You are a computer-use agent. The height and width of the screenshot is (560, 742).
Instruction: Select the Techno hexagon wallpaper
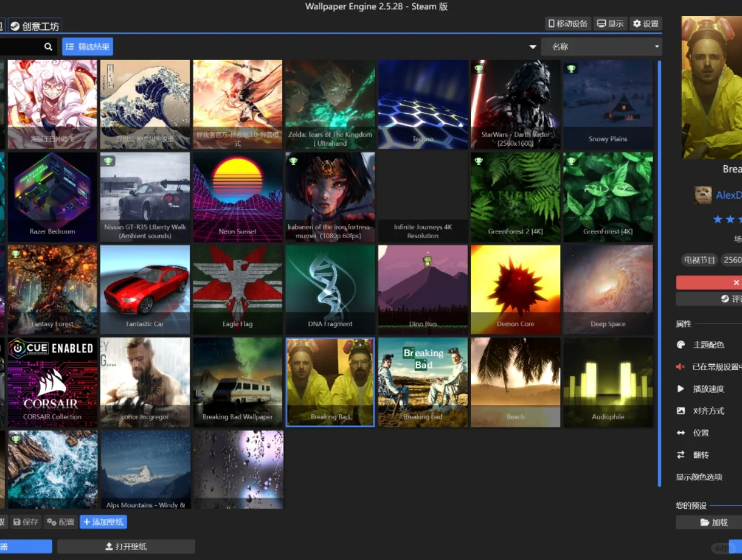coord(423,104)
